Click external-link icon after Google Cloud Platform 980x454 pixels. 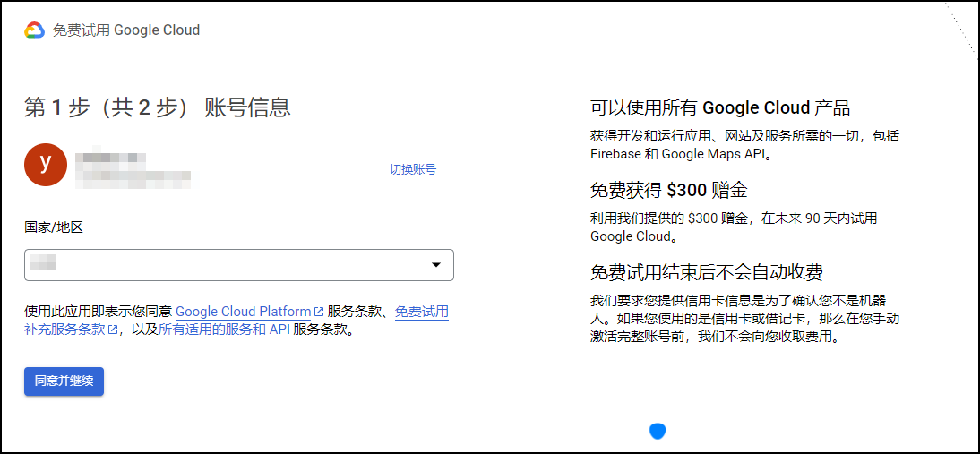(319, 312)
